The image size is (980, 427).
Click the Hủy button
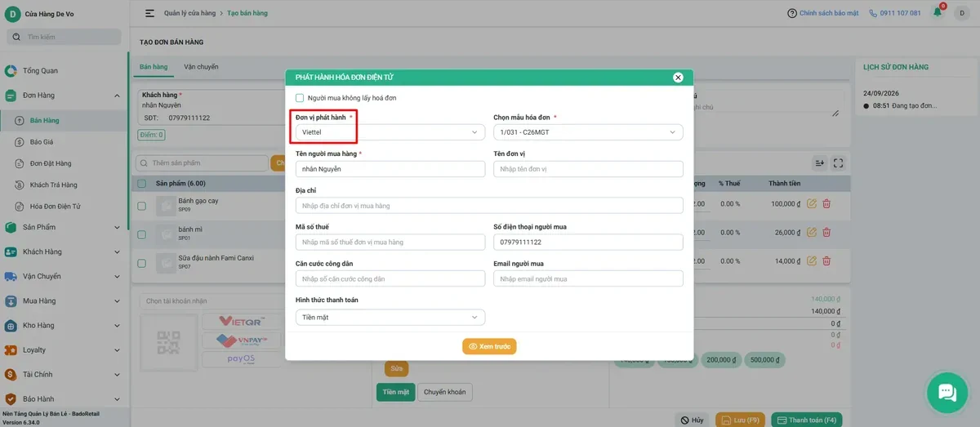click(x=691, y=420)
